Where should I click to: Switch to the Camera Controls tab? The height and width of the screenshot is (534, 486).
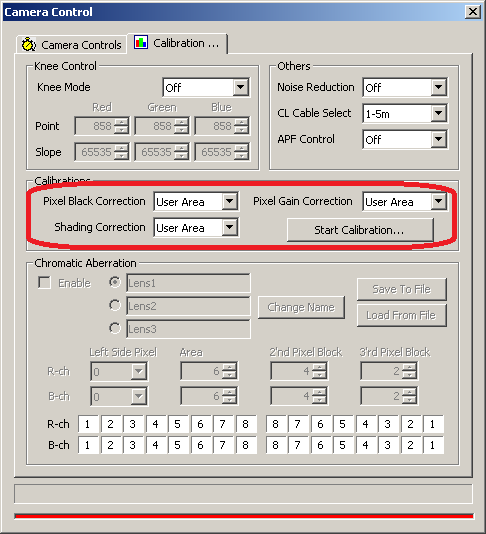[71, 45]
